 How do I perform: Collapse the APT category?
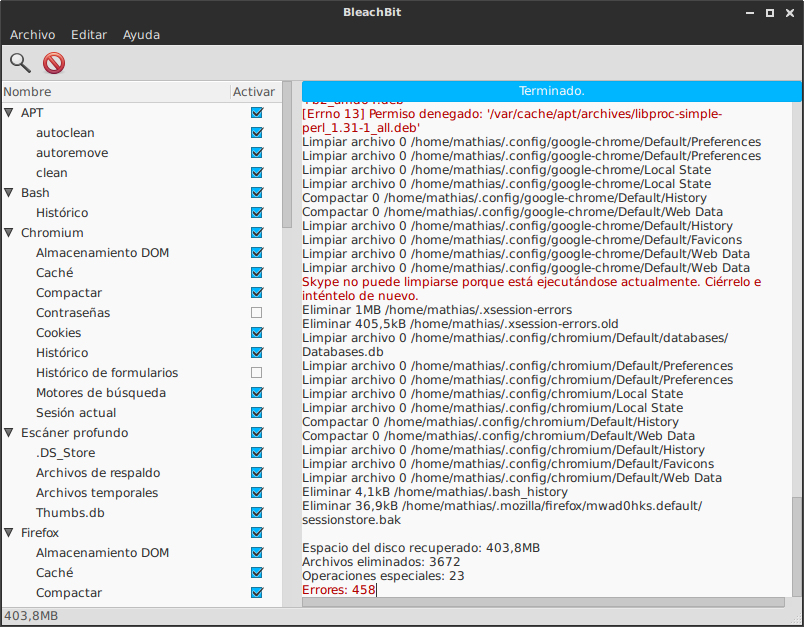point(8,112)
